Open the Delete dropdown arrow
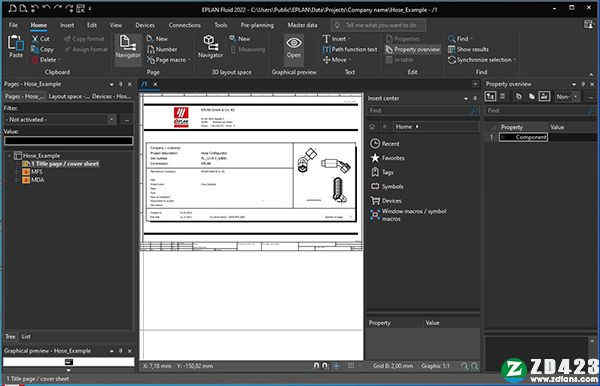This screenshot has height=386, width=600. (60, 60)
